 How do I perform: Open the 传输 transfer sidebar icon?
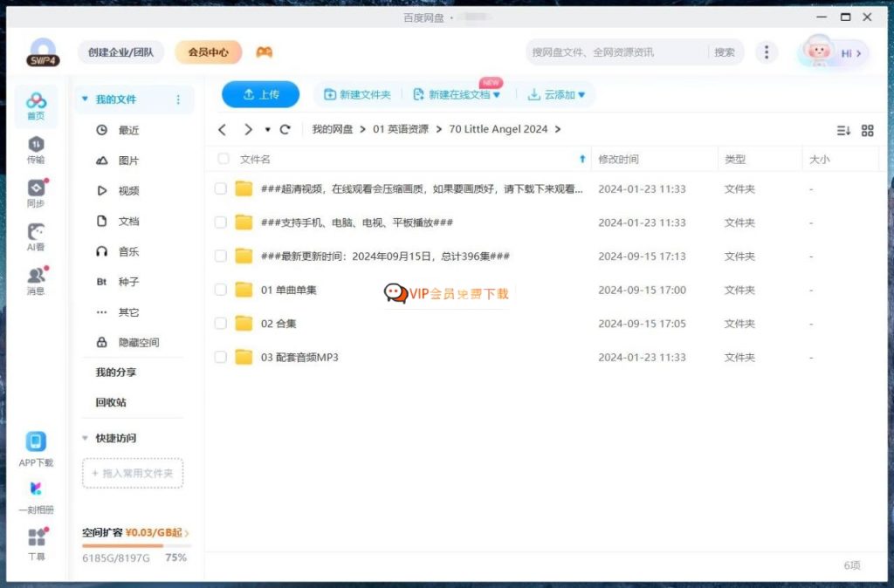36,150
